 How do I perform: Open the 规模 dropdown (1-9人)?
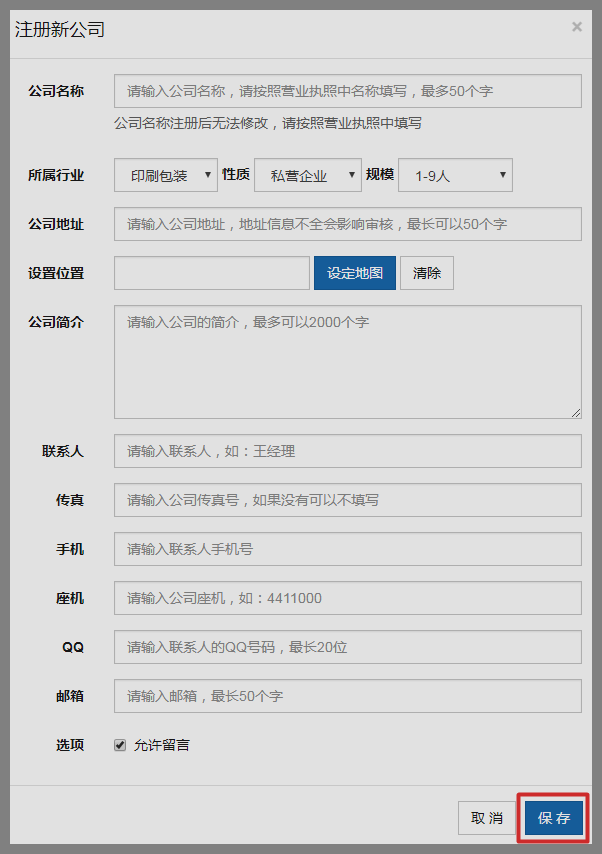(455, 175)
